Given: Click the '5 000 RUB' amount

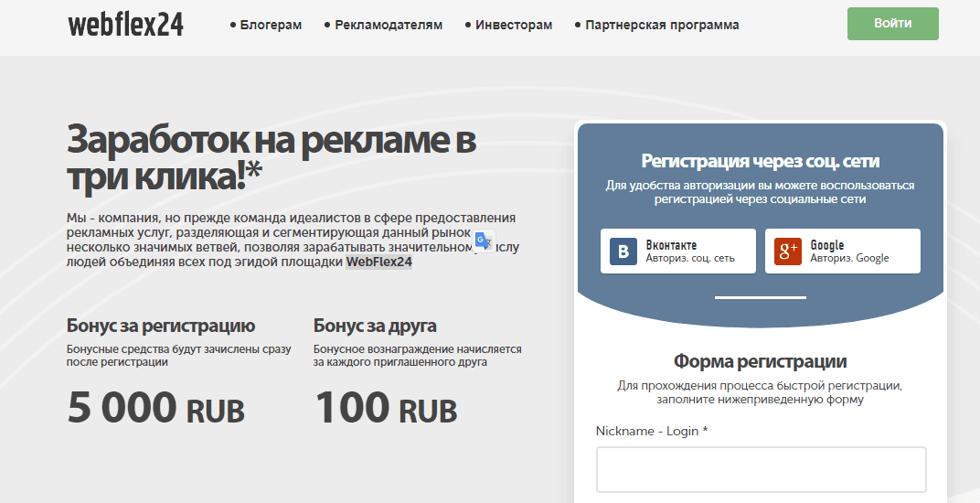Looking at the screenshot, I should [x=155, y=407].
